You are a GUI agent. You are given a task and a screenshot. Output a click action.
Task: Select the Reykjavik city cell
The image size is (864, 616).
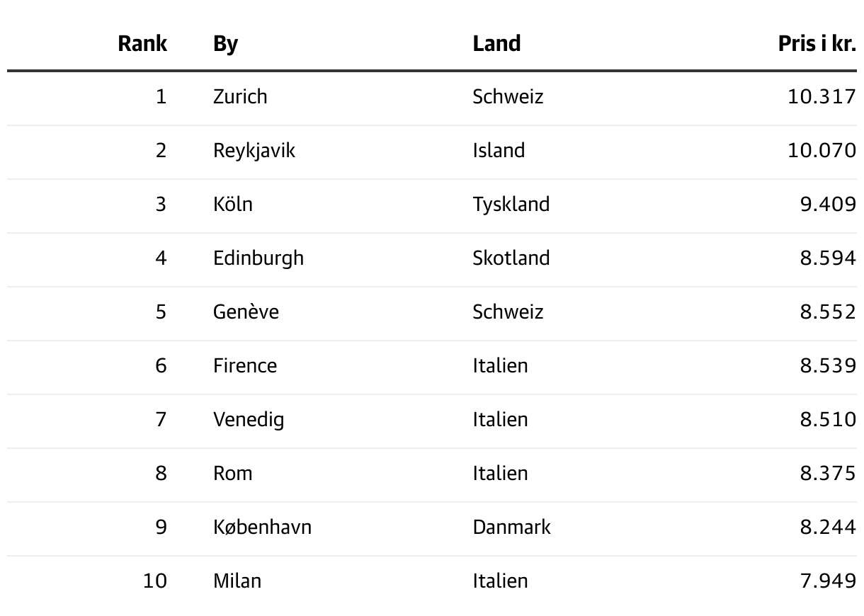tap(254, 150)
